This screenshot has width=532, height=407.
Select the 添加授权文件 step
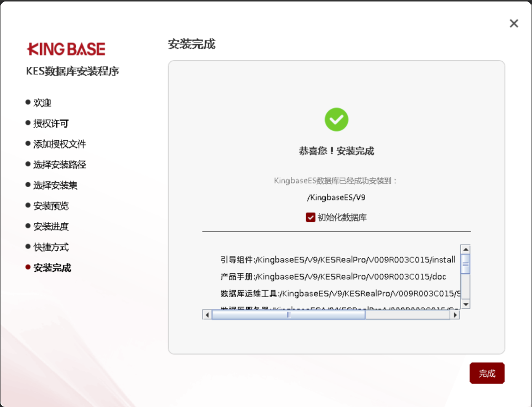59,144
